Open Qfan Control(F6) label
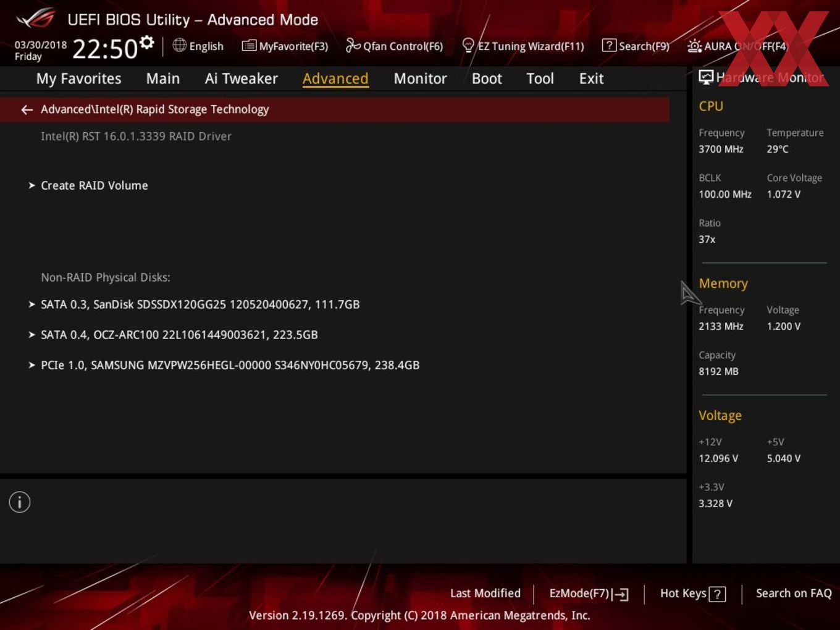Viewport: 840px width, 630px height. coord(403,46)
